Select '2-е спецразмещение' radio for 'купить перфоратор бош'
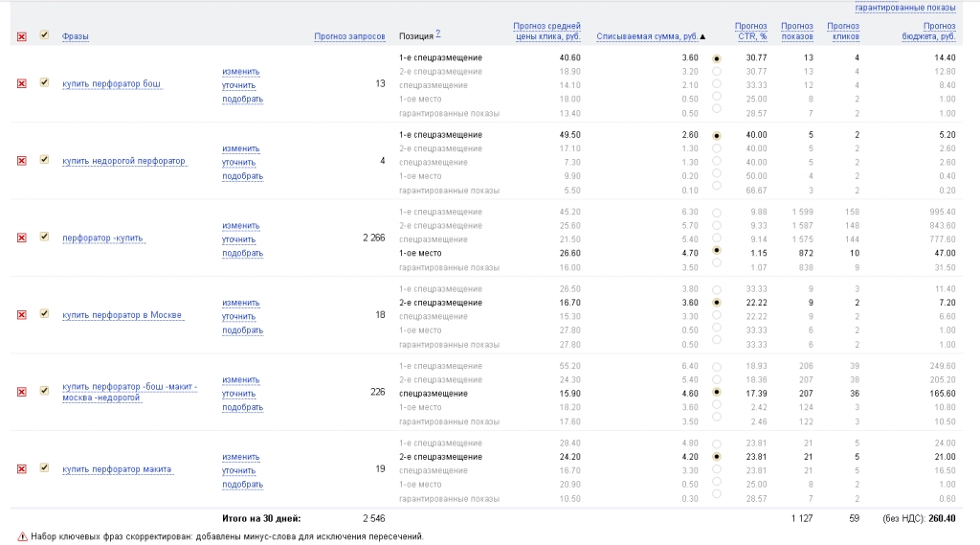 pyautogui.click(x=717, y=71)
